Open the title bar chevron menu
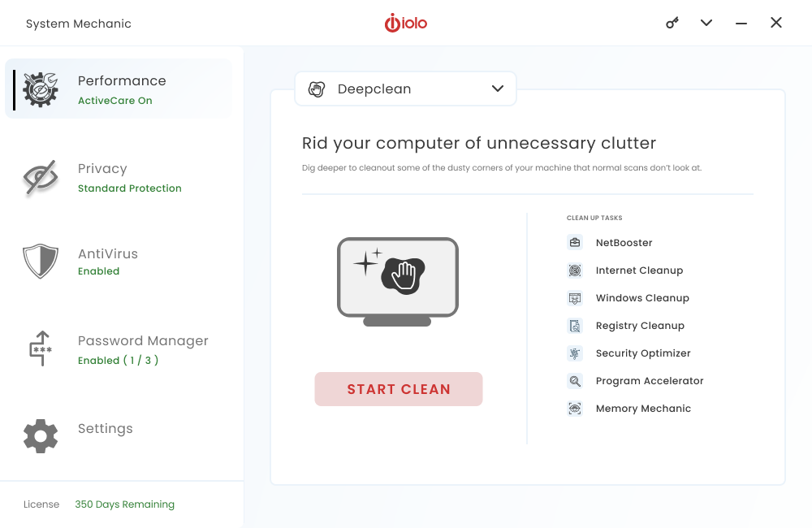Viewport: 812px width, 528px height. tap(706, 23)
